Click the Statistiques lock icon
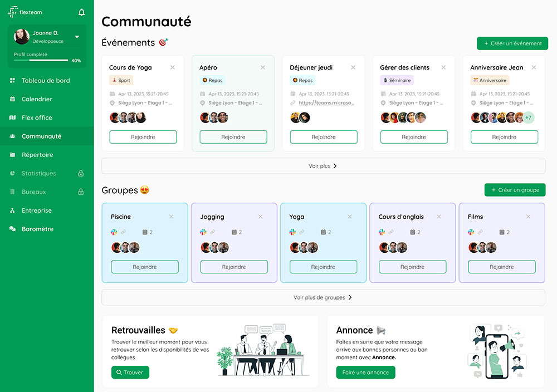The width and height of the screenshot is (557, 392). click(81, 174)
